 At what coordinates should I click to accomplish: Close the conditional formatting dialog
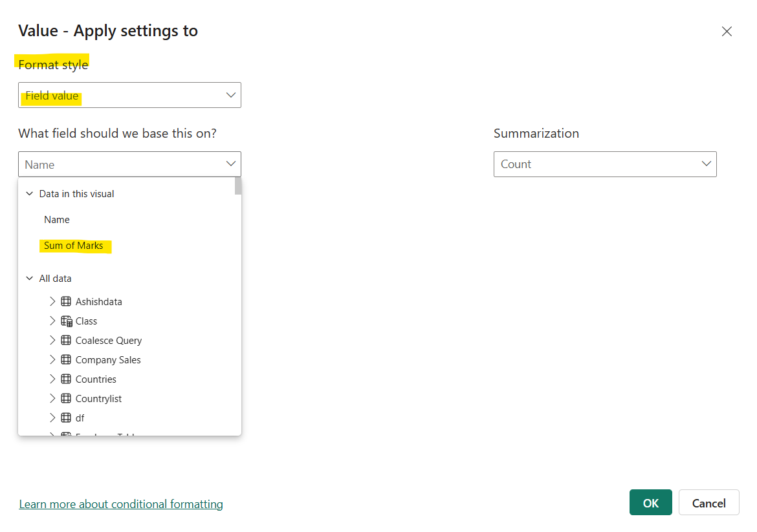pos(727,32)
